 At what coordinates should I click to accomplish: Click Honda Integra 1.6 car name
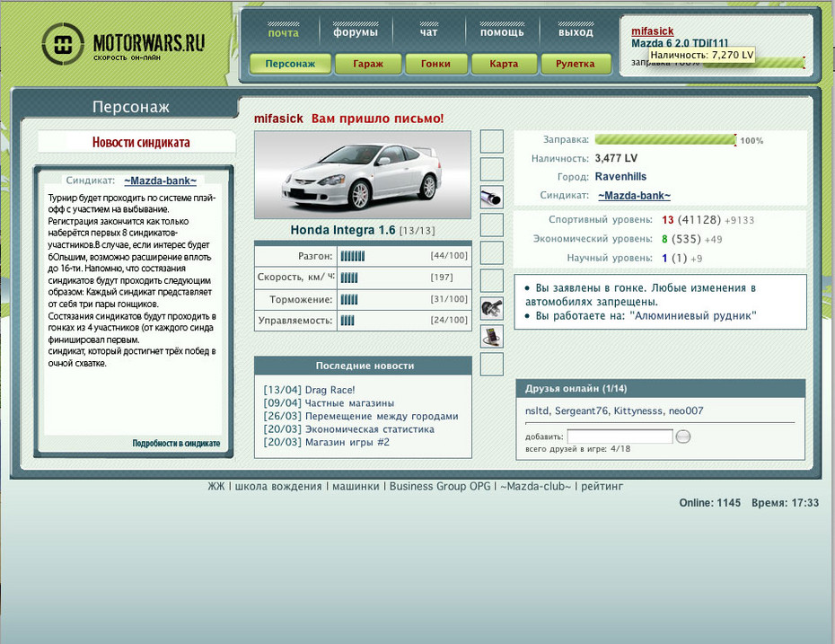343,230
